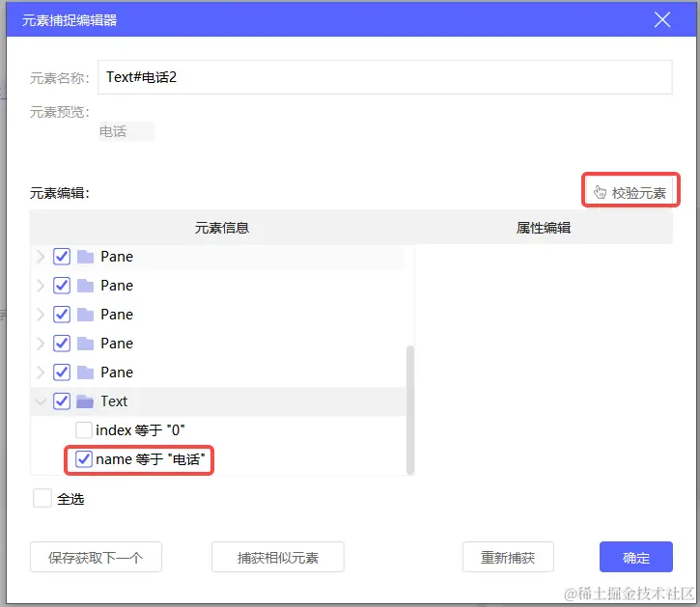Click the tree panel vertical scrollbar

409,410
